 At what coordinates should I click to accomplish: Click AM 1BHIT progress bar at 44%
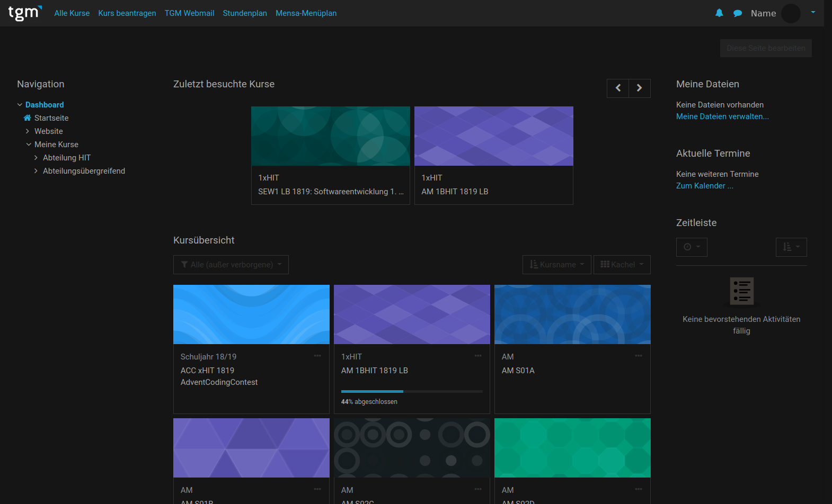(x=412, y=391)
